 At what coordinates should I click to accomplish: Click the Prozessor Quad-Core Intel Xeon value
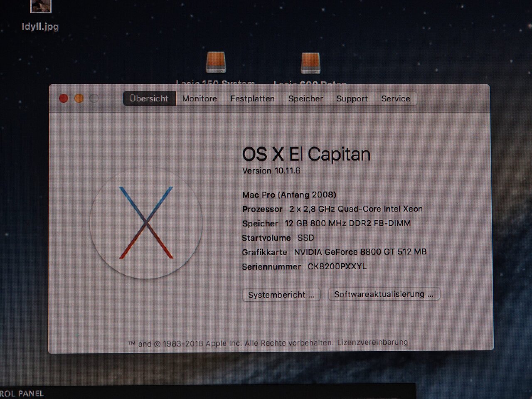coord(356,209)
